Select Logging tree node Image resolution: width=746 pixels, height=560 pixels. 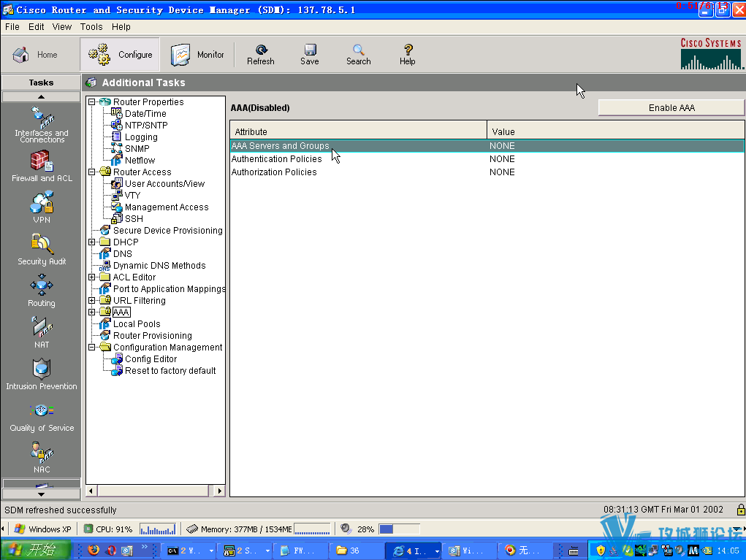pos(141,137)
